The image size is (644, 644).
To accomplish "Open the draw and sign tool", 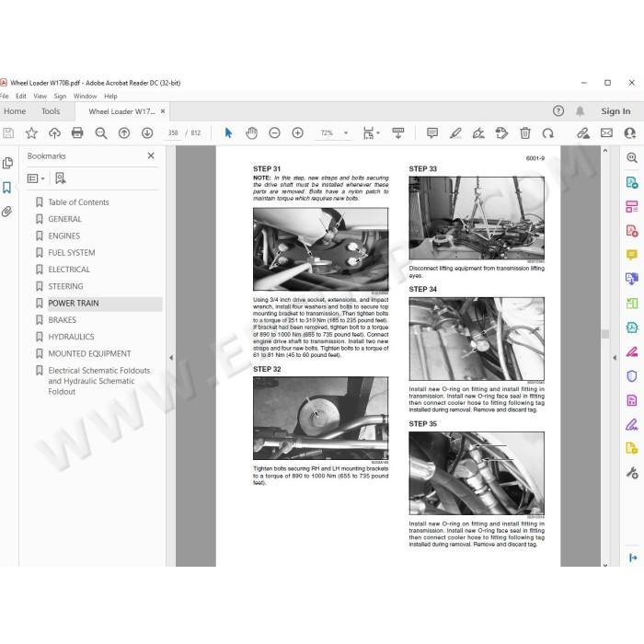I will point(478,133).
